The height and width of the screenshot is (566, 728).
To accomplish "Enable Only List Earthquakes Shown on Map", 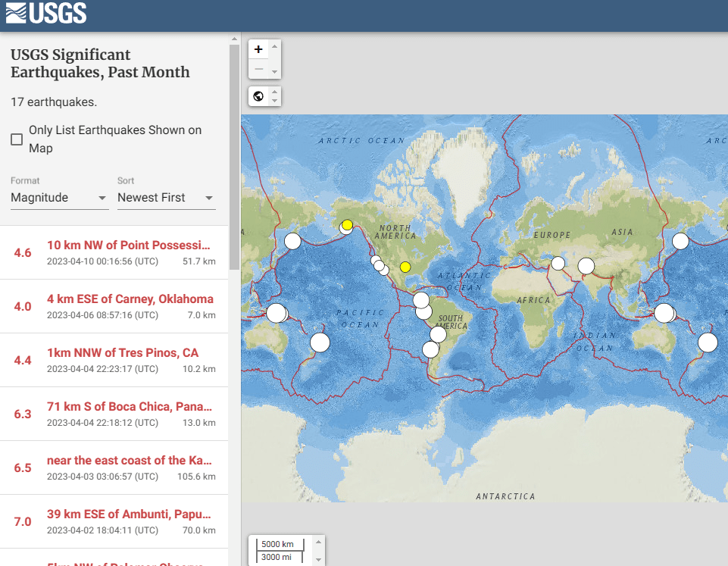I will [17, 139].
